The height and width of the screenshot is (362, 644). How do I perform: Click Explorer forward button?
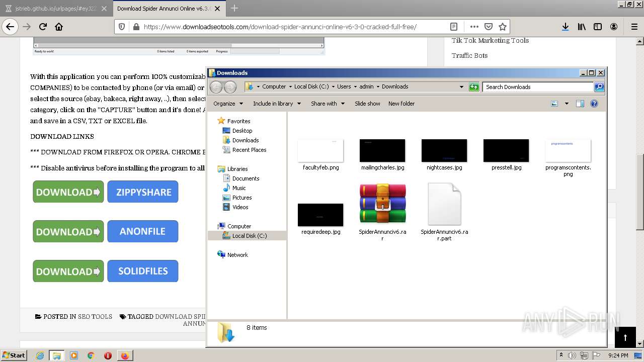click(230, 87)
